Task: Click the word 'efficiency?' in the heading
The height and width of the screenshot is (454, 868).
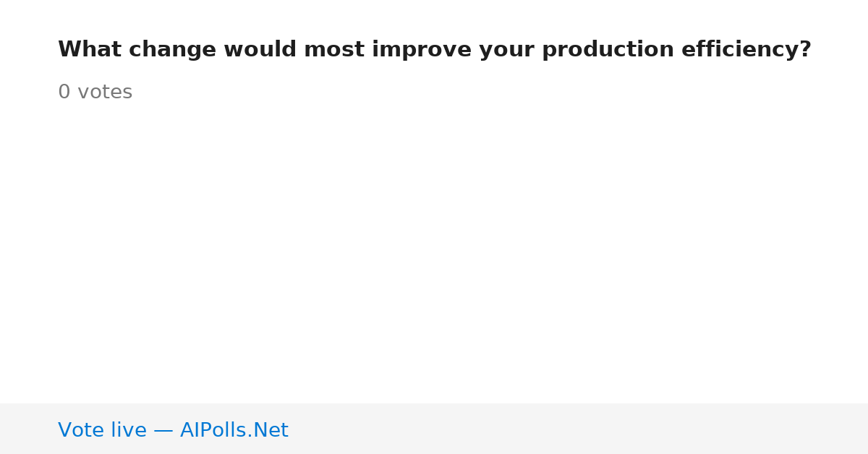Action: 746,50
